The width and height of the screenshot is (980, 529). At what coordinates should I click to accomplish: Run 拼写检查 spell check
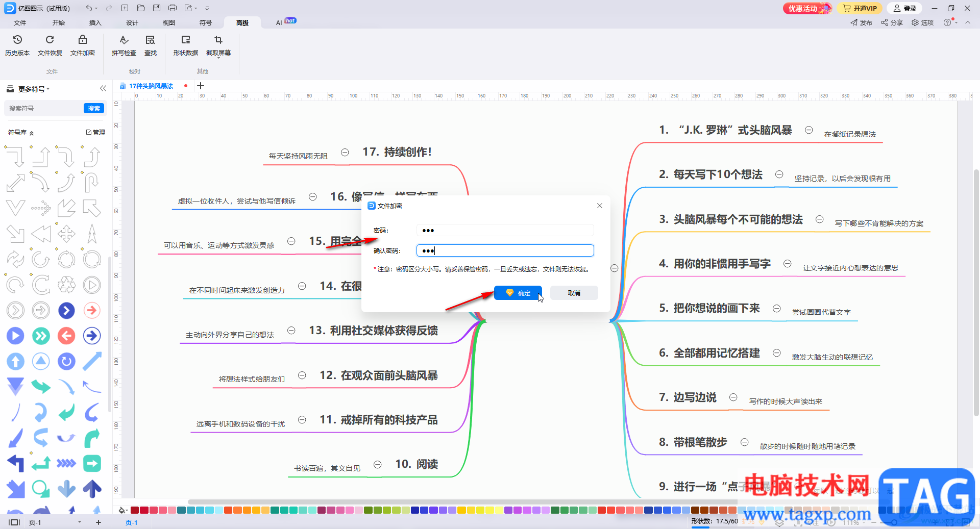pos(124,45)
